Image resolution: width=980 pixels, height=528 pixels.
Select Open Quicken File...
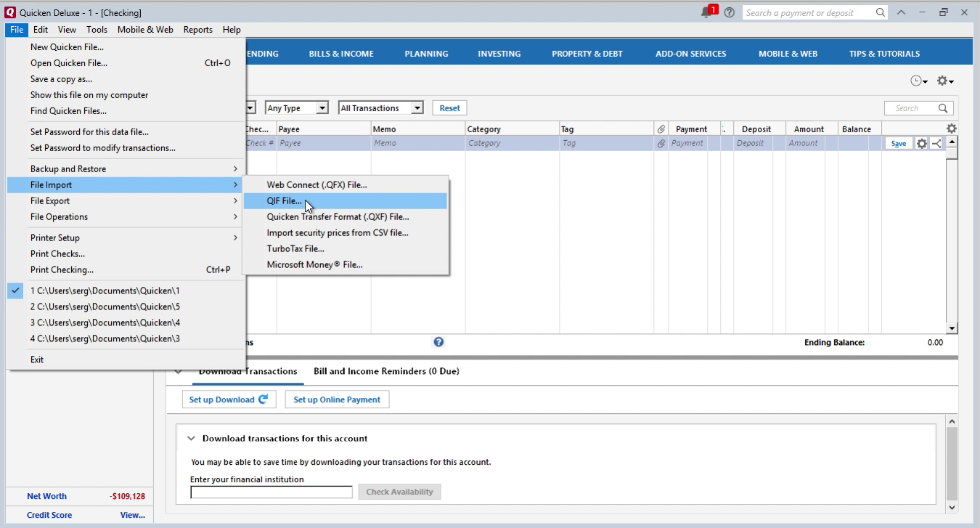pyautogui.click(x=124, y=63)
